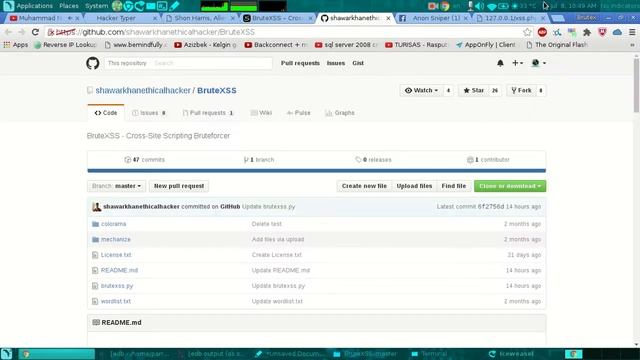Click the Watch dropdown button
Image resolution: width=640 pixels, height=360 pixels.
pos(422,91)
